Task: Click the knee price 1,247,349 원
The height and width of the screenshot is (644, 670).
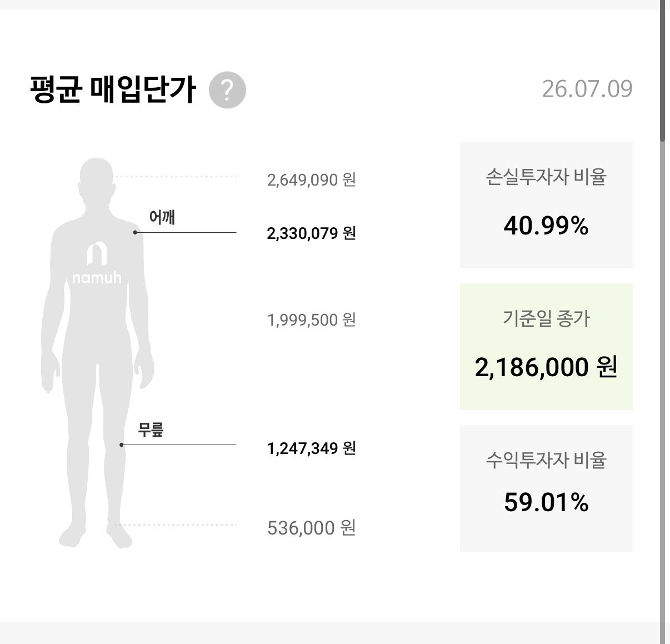Action: 311,448
